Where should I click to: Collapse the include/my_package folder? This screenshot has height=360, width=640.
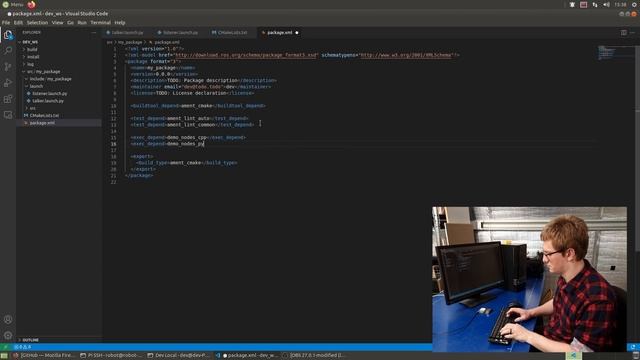click(50, 79)
